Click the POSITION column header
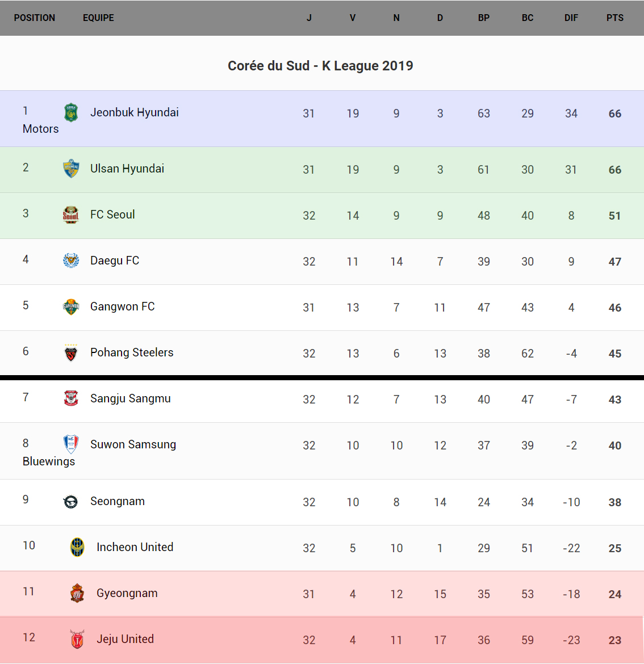The width and height of the screenshot is (644, 664). 35,18
